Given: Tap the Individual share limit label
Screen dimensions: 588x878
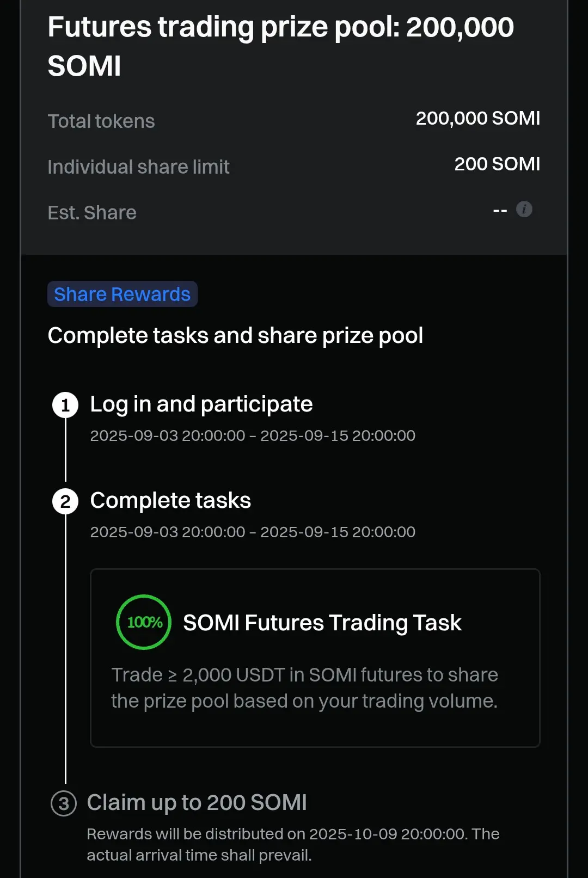Looking at the screenshot, I should tap(139, 167).
